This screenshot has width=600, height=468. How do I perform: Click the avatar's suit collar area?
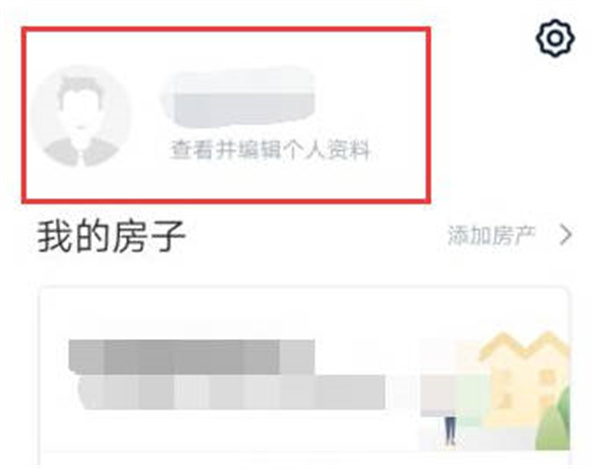[81, 153]
